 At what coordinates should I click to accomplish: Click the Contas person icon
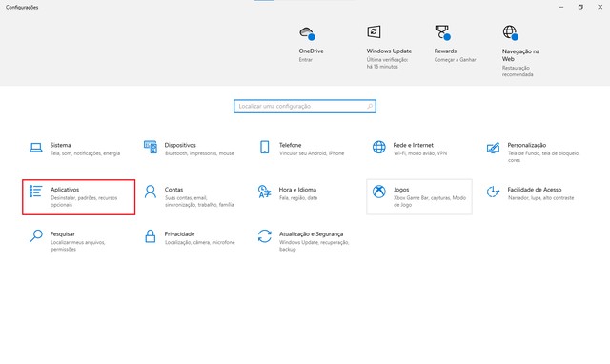pyautogui.click(x=151, y=192)
